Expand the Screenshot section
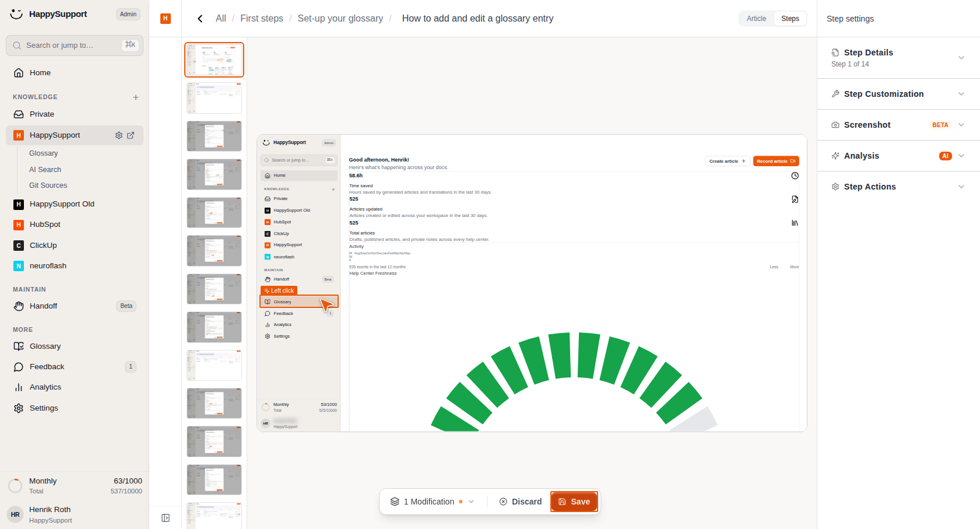Viewport: 980px width, 529px height. point(961,125)
